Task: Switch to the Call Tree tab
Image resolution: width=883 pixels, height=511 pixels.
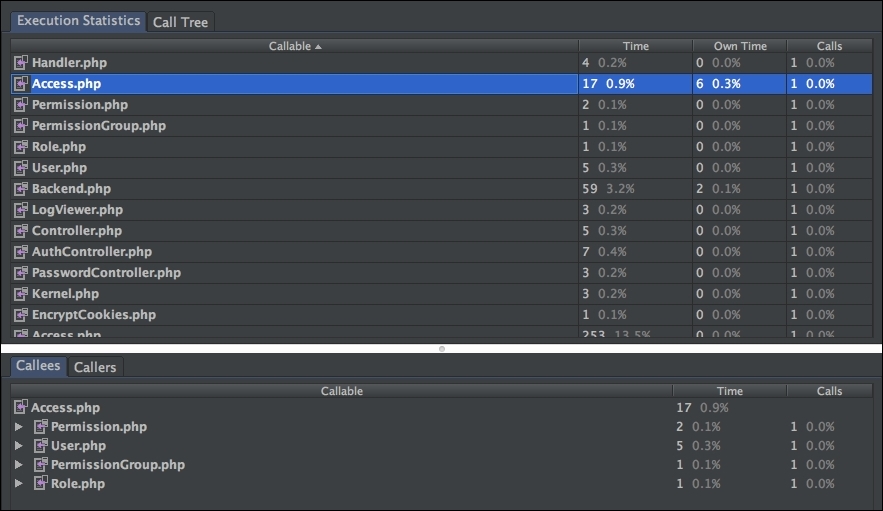Action: point(180,22)
